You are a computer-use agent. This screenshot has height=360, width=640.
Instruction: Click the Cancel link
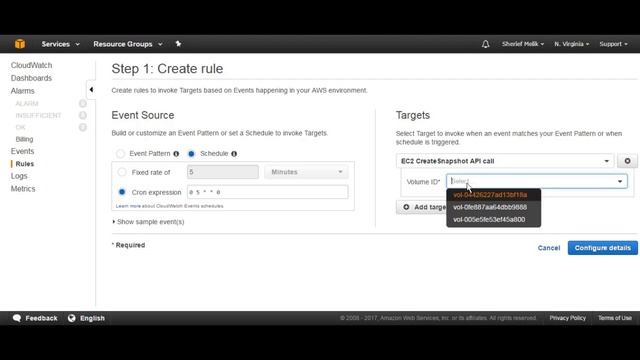549,248
